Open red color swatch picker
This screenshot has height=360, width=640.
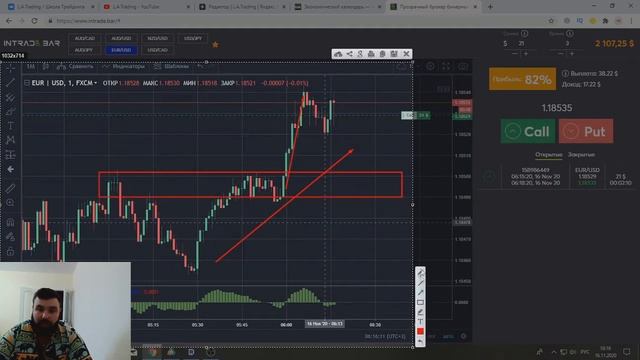(420, 331)
